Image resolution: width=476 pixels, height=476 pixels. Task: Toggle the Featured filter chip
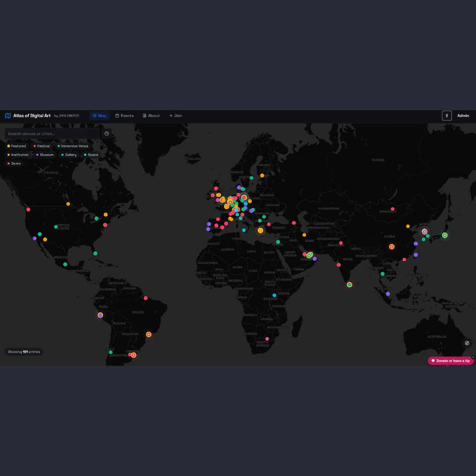pyautogui.click(x=17, y=146)
